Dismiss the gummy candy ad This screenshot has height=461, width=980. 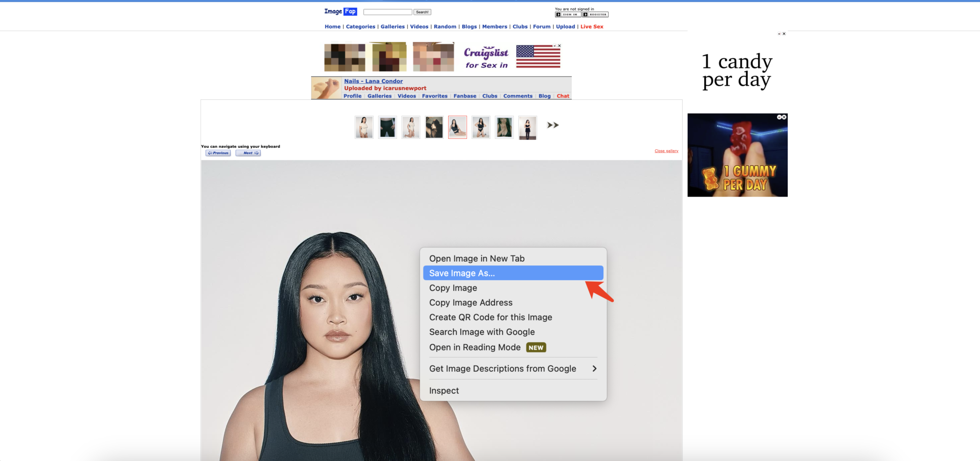coord(783,117)
